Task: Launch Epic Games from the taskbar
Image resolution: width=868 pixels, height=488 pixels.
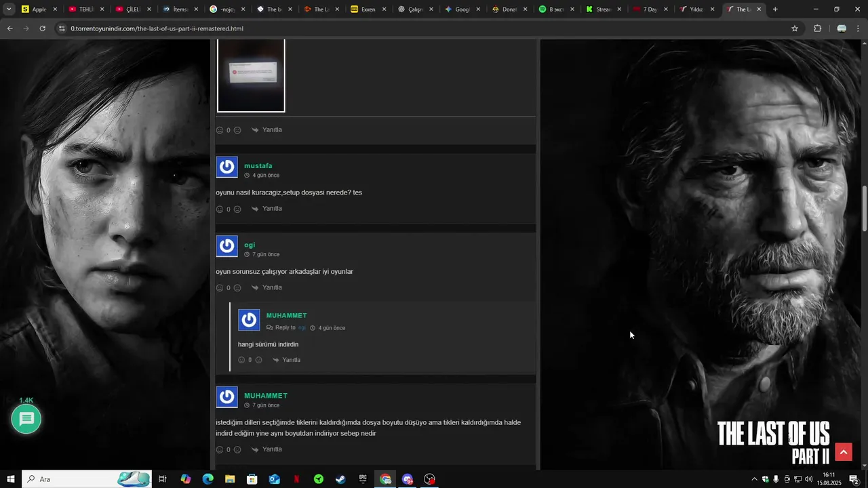Action: click(363, 479)
